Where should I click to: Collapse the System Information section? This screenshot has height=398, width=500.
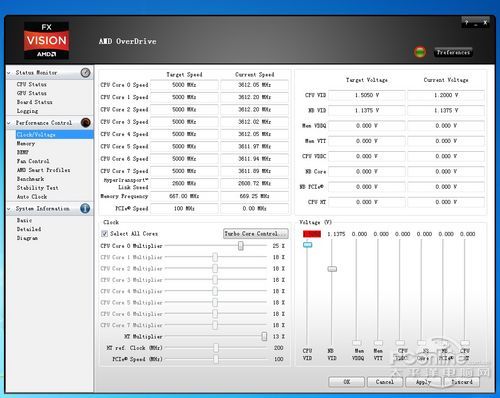[x=9, y=209]
